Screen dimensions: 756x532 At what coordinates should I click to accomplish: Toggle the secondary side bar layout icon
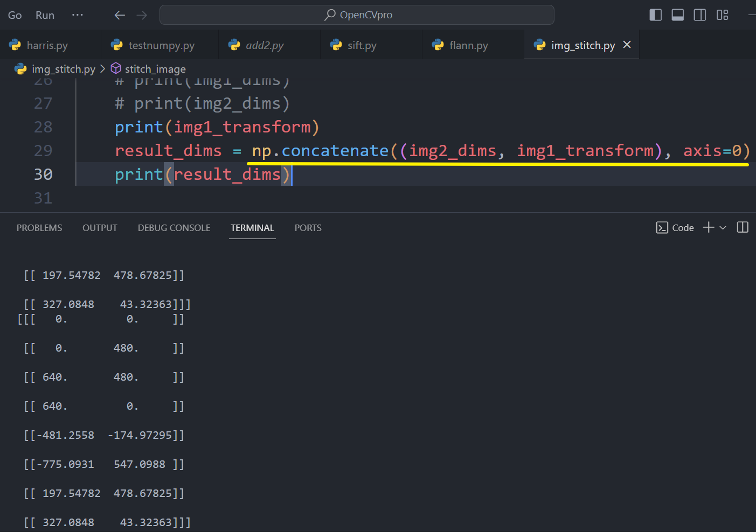[700, 15]
